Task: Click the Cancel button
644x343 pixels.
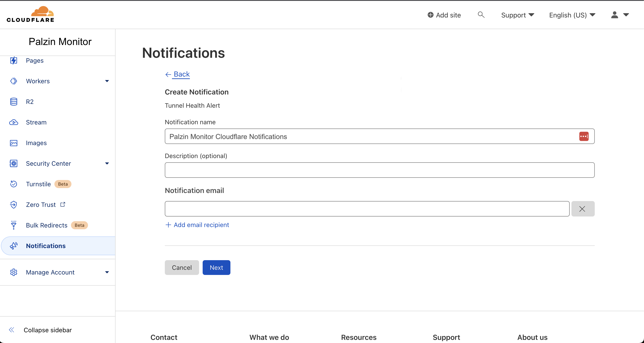Action: [x=182, y=268]
